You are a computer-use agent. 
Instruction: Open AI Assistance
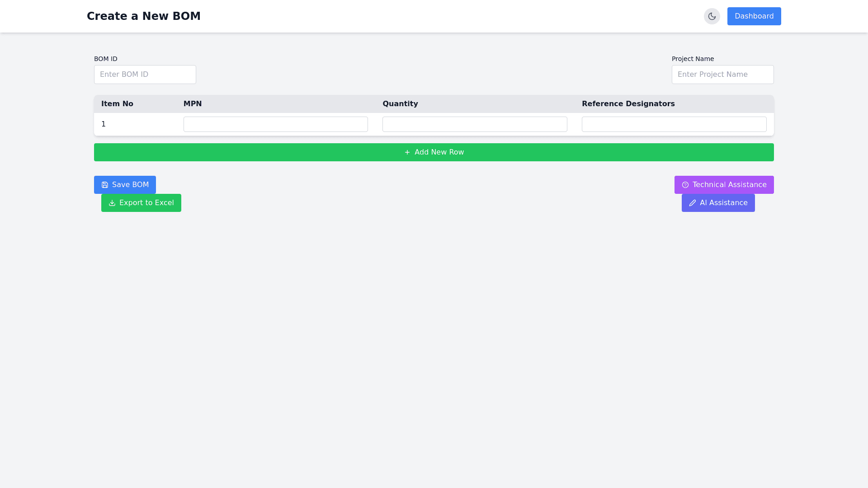click(718, 203)
